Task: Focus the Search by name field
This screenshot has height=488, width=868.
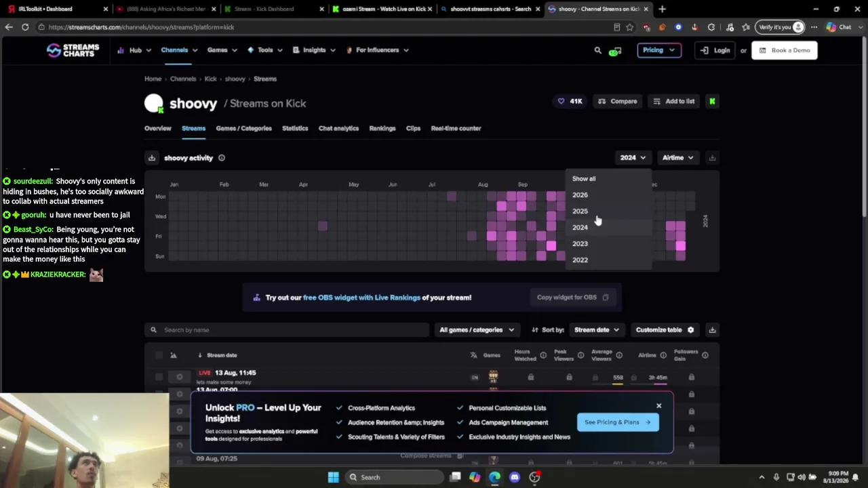Action: [x=287, y=330]
